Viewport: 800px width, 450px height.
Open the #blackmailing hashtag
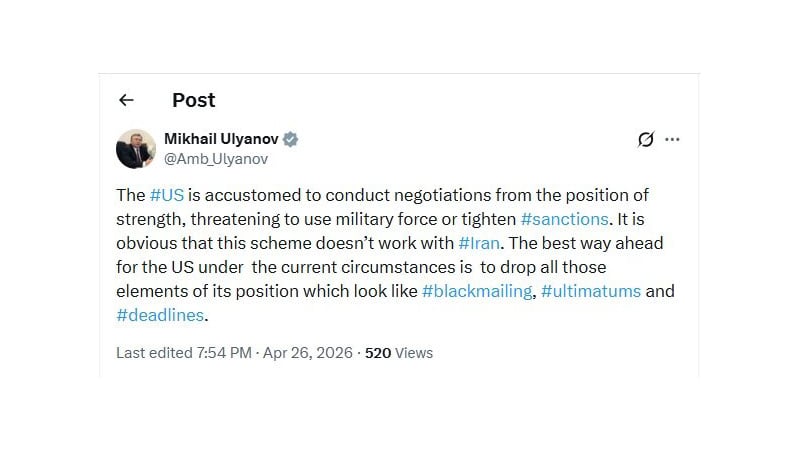476,291
